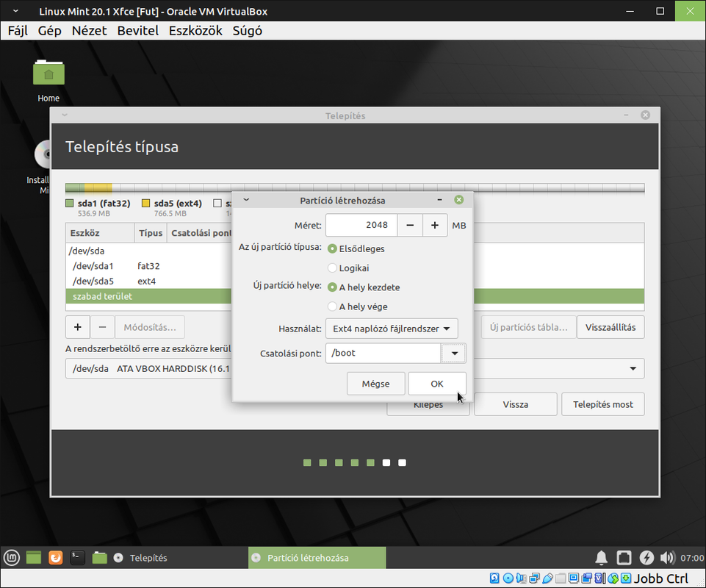Screen dimensions: 706x588
Task: Click the VirtualBox hard disk activity icon
Action: coord(494,578)
